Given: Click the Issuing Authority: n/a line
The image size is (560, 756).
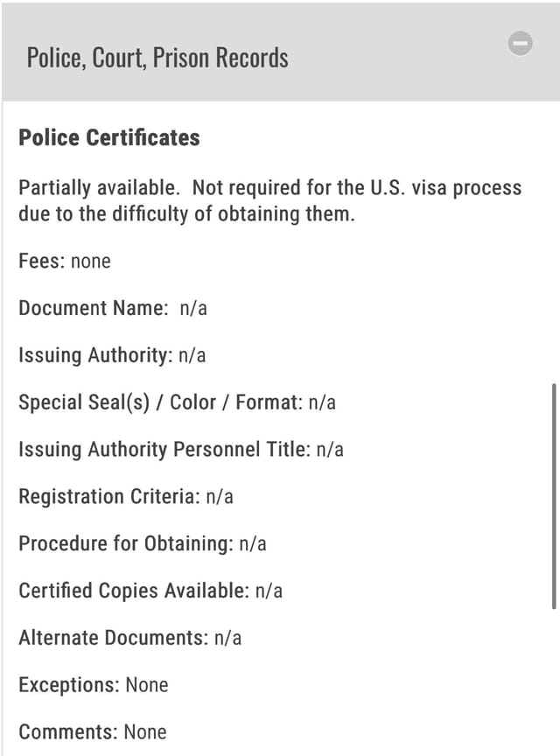Looking at the screenshot, I should (x=112, y=355).
